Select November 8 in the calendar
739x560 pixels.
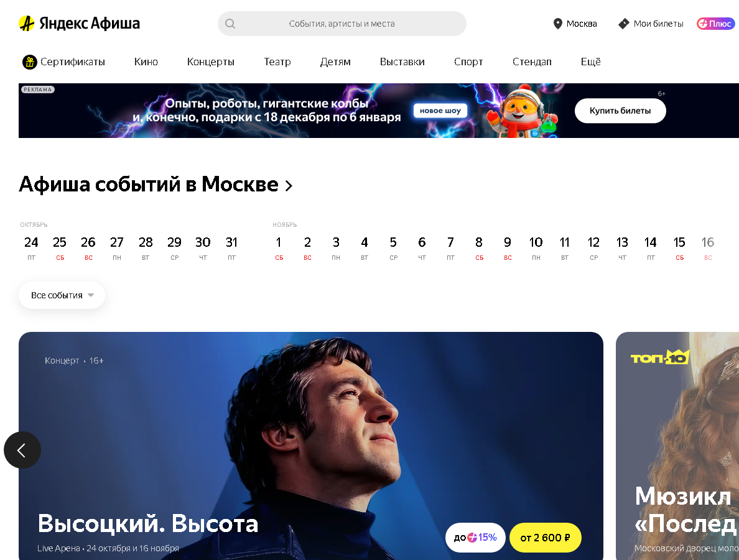pos(479,248)
